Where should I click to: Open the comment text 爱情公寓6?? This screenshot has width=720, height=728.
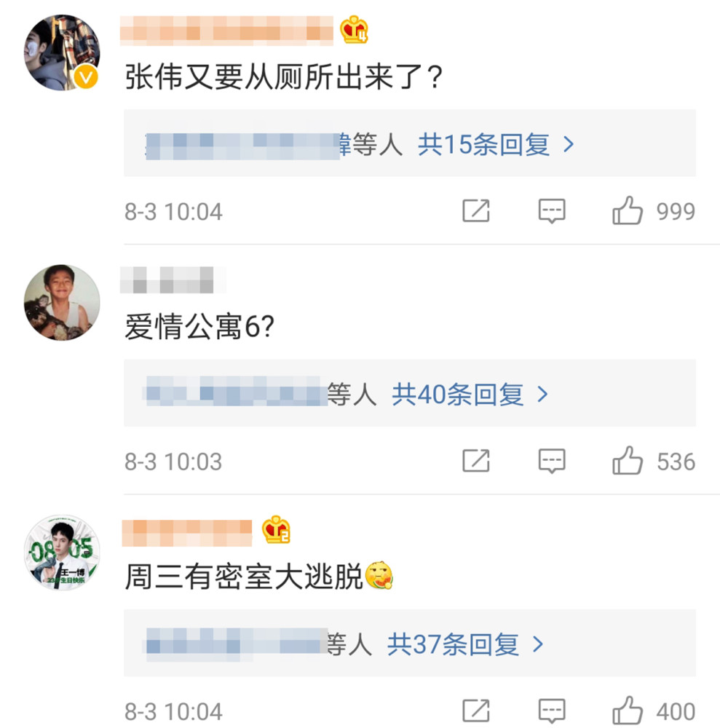pyautogui.click(x=199, y=329)
